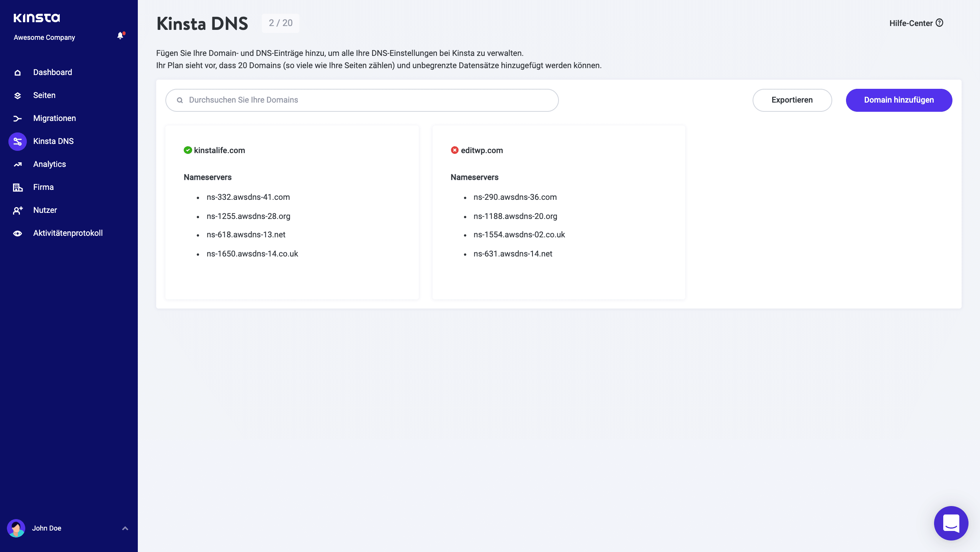Click the red error icon on editwp.com
The width and height of the screenshot is (980, 552).
click(454, 150)
